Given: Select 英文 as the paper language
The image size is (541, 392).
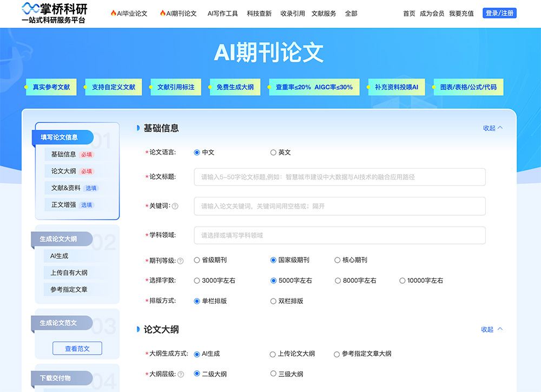Looking at the screenshot, I should point(274,152).
